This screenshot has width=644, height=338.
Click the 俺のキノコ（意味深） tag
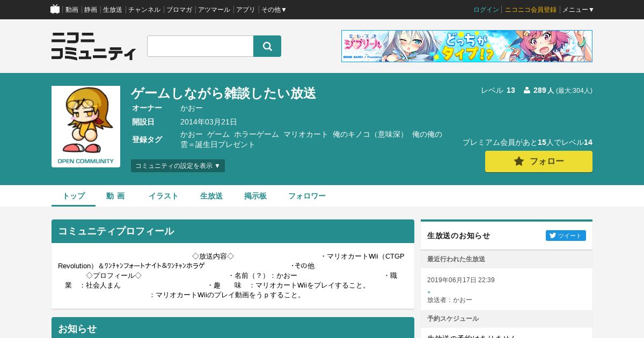370,135
